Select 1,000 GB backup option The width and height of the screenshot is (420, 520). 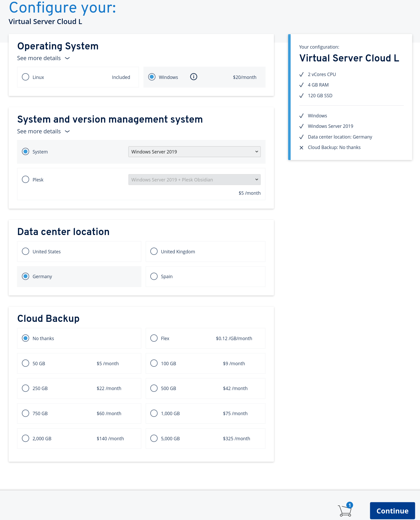(x=154, y=413)
